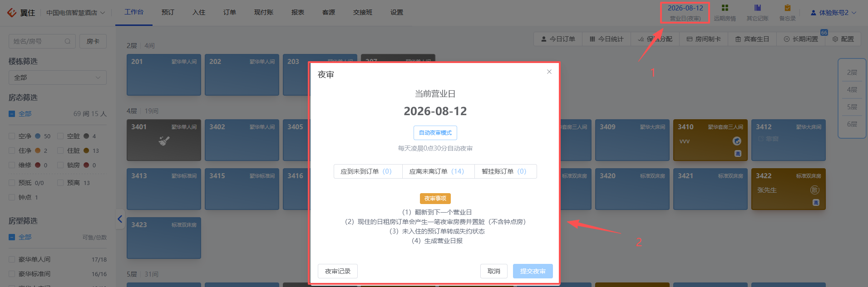Collapse the left filter sidebar arrow
This screenshot has height=287, width=868.
(120, 219)
